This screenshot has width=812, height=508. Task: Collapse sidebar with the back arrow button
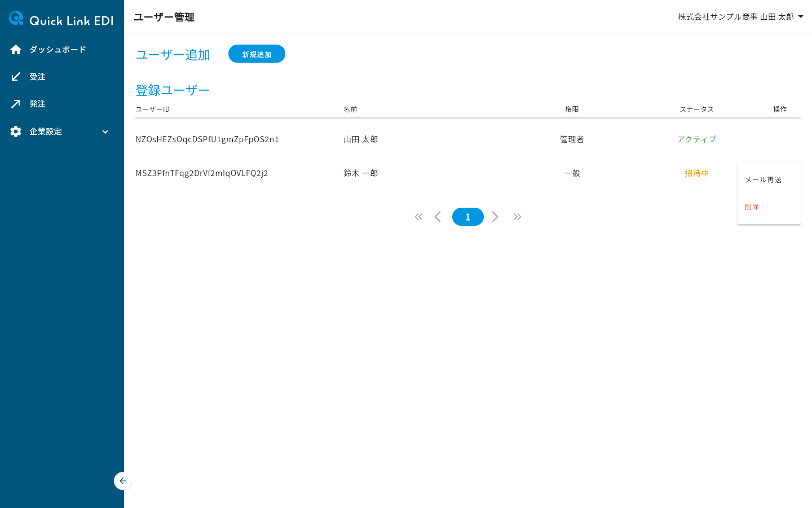tap(122, 481)
